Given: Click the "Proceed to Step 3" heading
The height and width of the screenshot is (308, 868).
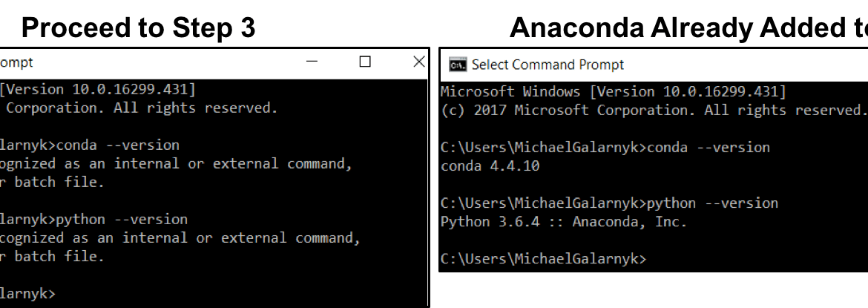Looking at the screenshot, I should (x=139, y=27).
